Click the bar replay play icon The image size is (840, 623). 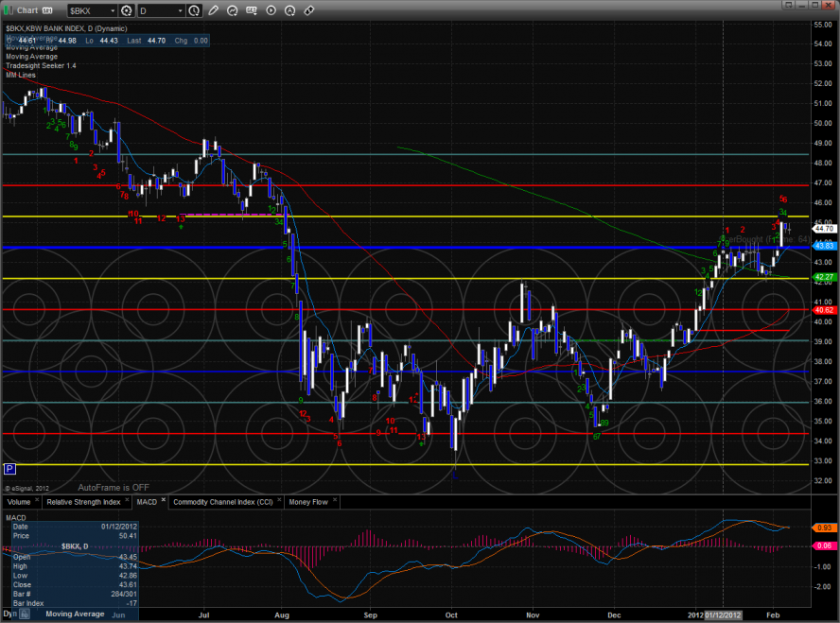point(271,10)
